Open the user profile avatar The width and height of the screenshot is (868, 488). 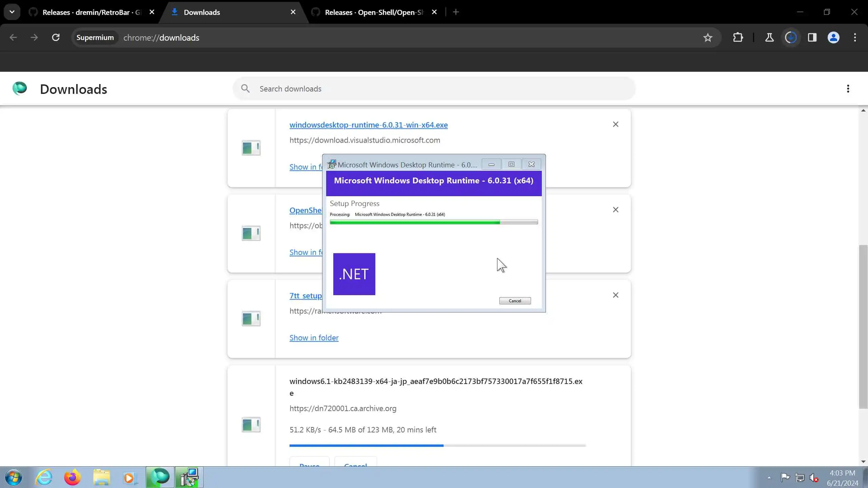[x=833, y=38]
